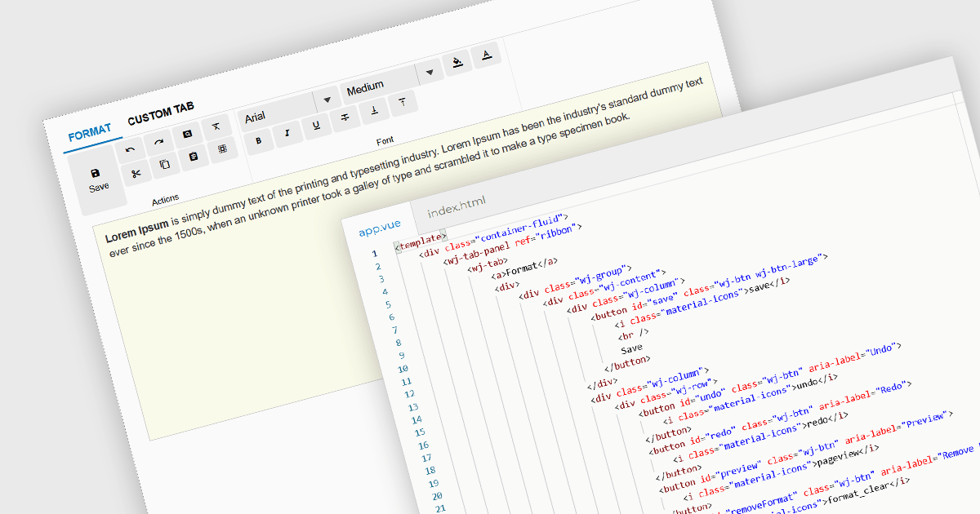Image resolution: width=980 pixels, height=514 pixels.
Task: Click the Copy icon
Action: 164,165
